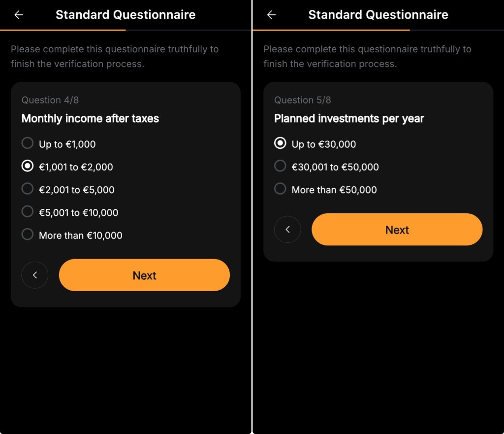Pick the 'More than €10,000' income radio
This screenshot has width=504, height=434.
point(28,235)
